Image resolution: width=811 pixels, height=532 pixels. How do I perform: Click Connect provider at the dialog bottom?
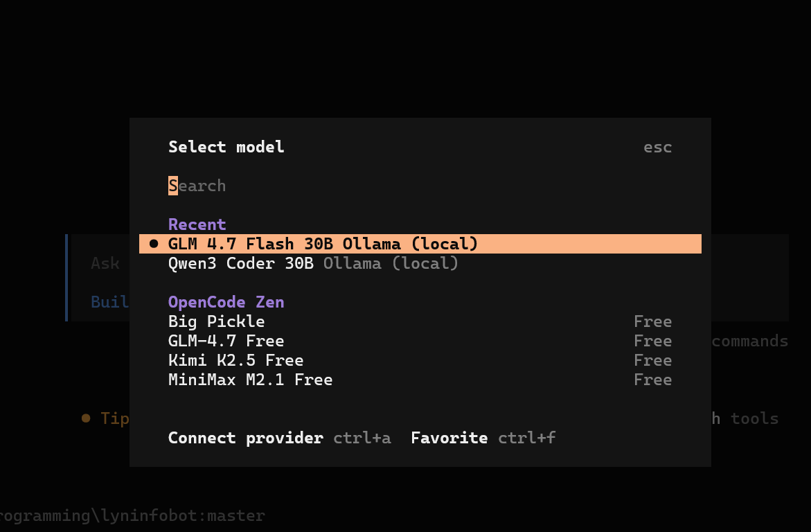(x=245, y=438)
